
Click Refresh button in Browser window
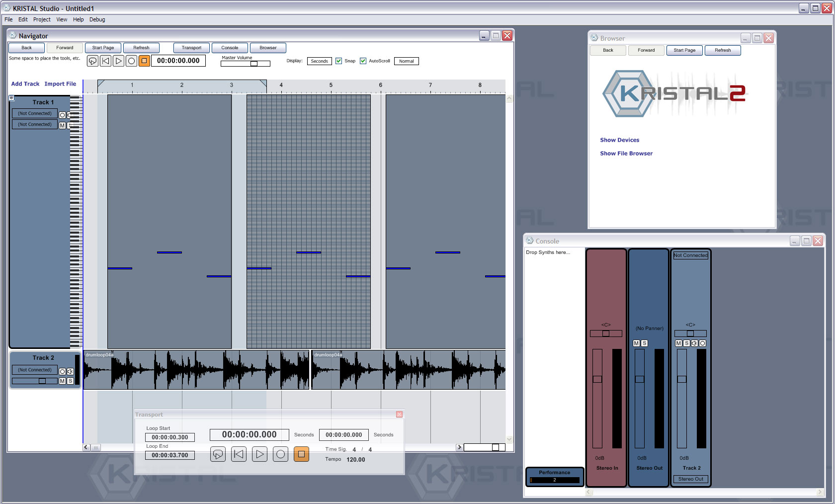pyautogui.click(x=723, y=50)
